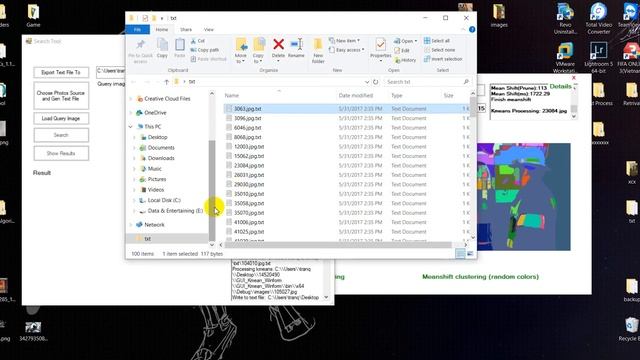Switch to details view layout icon
The image size is (640, 360).
click(460, 254)
